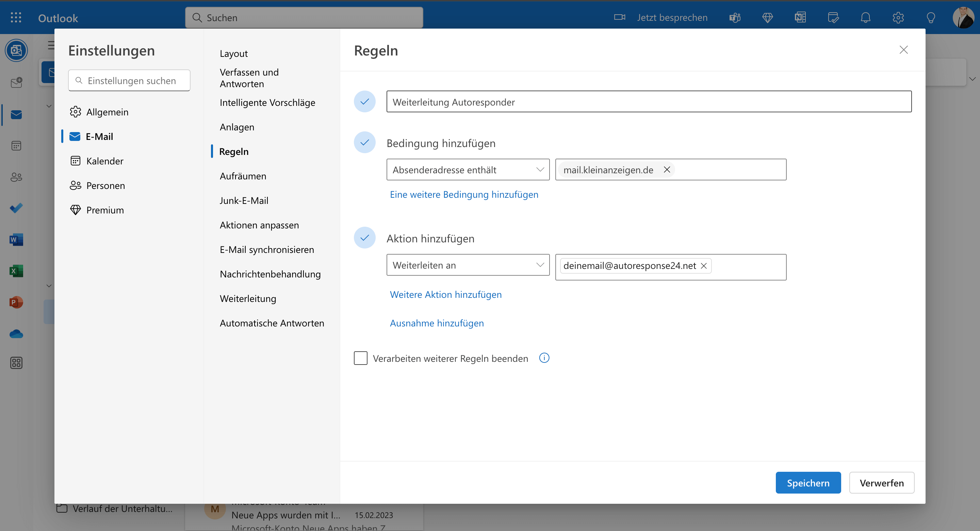Click the settings gear in the header
The height and width of the screenshot is (531, 980).
[898, 17]
